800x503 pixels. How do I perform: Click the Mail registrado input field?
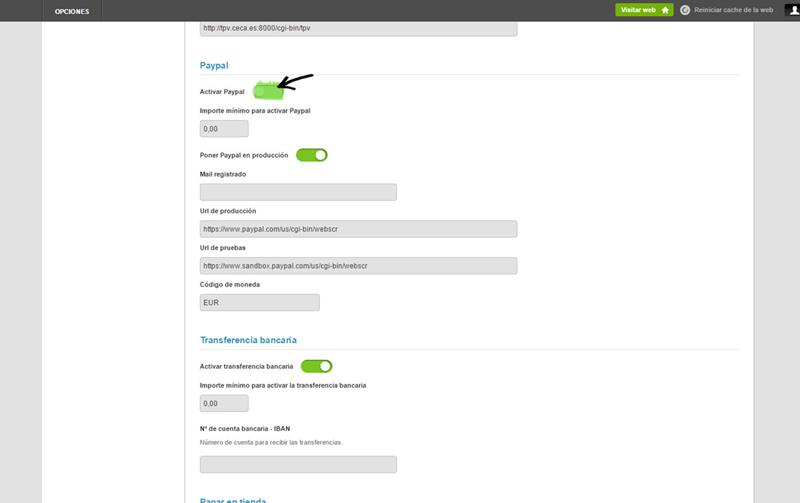(x=298, y=192)
